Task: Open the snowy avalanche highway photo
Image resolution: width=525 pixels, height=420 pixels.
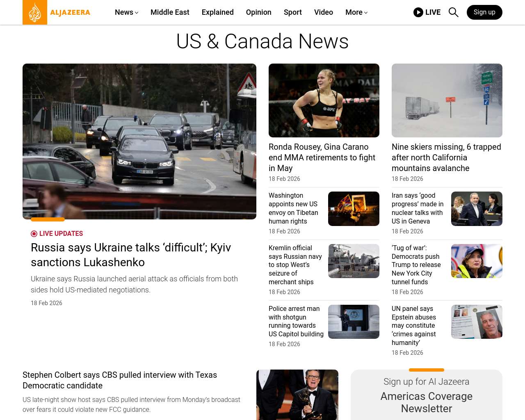Action: tap(447, 100)
